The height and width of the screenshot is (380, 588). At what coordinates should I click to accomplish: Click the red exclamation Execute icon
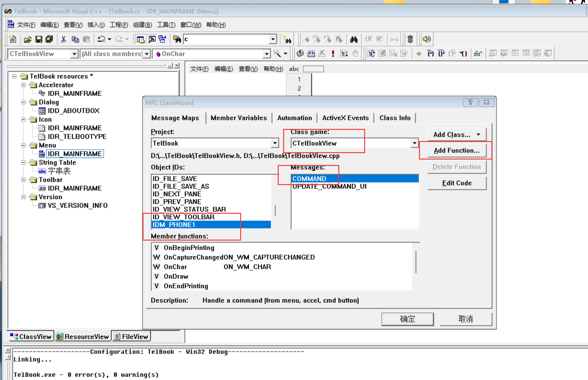click(333, 53)
